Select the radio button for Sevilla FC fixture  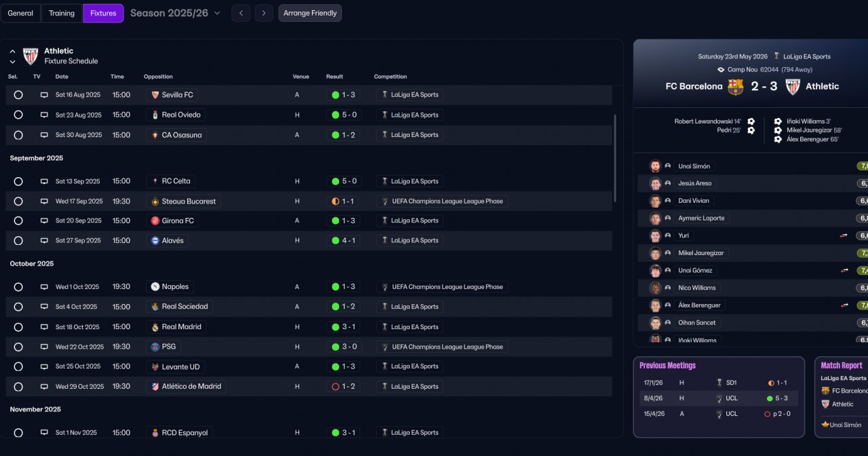(x=18, y=95)
